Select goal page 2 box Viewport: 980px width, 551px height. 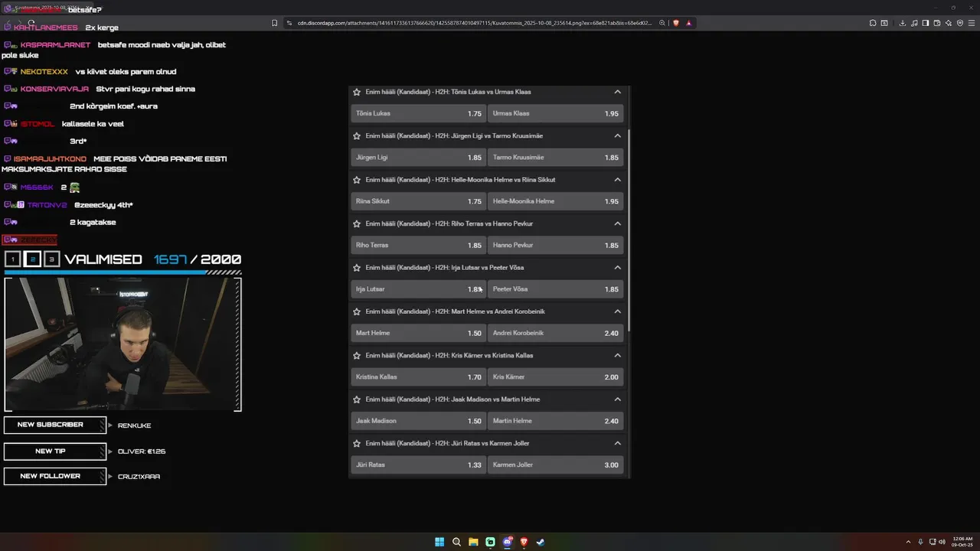32,259
